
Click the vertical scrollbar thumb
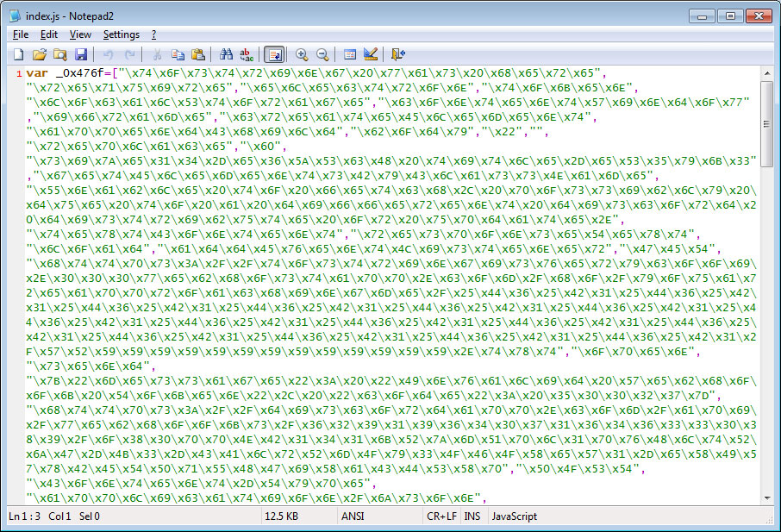click(x=767, y=124)
